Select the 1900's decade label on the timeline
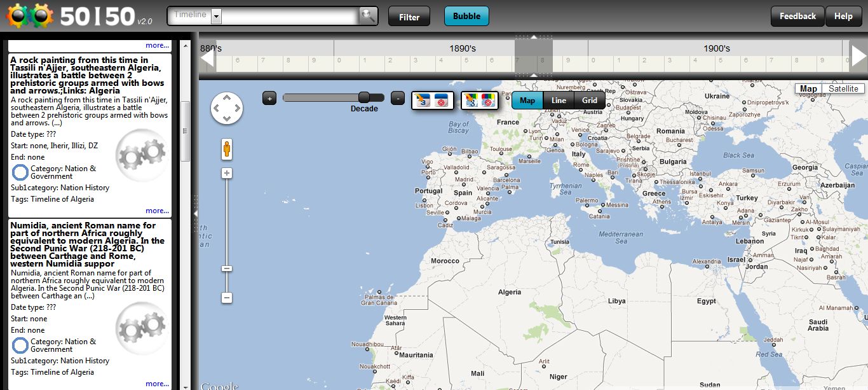This screenshot has height=390, width=868. 717,48
